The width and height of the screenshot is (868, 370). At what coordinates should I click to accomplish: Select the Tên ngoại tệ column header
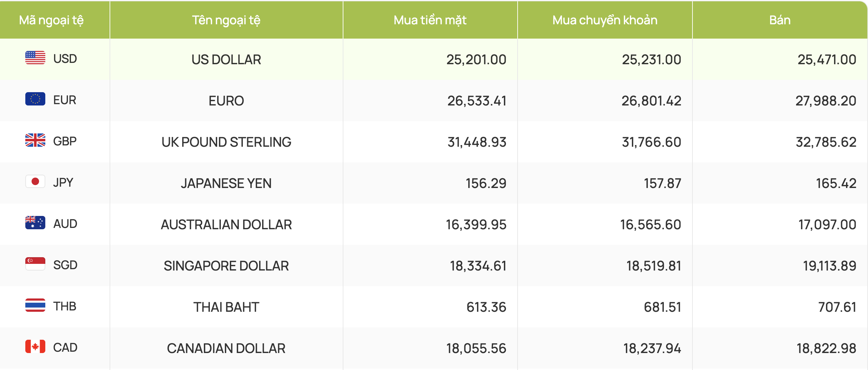226,21
